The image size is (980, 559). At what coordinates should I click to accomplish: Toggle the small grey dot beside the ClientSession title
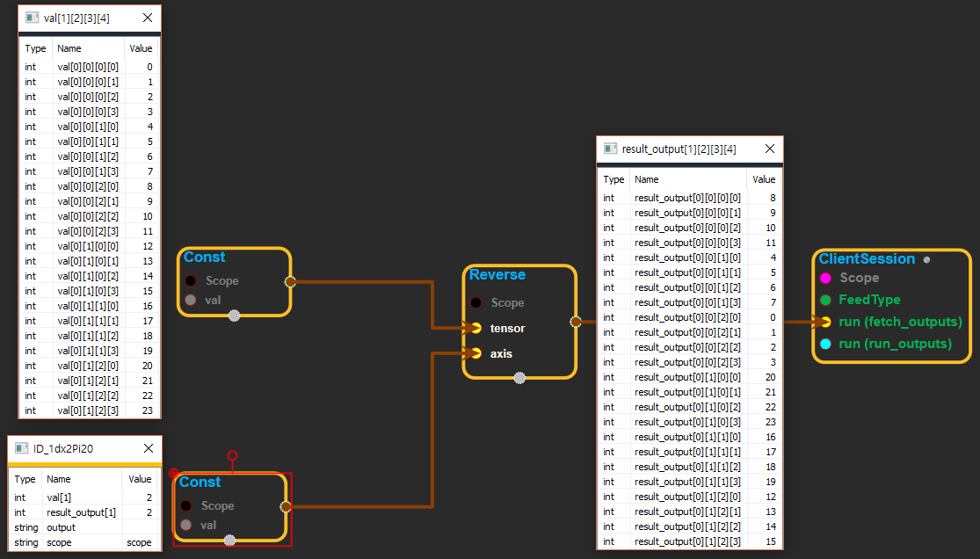click(926, 260)
